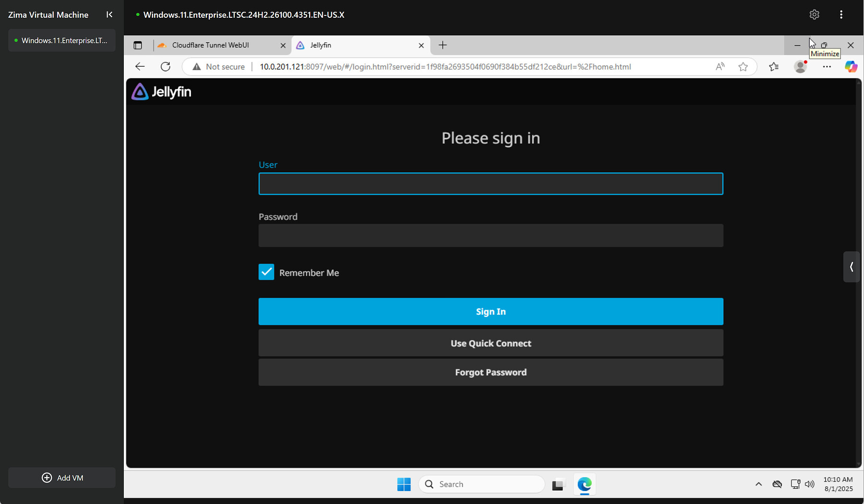Reload the Jellyfin page
864x504 pixels.
pyautogui.click(x=166, y=67)
